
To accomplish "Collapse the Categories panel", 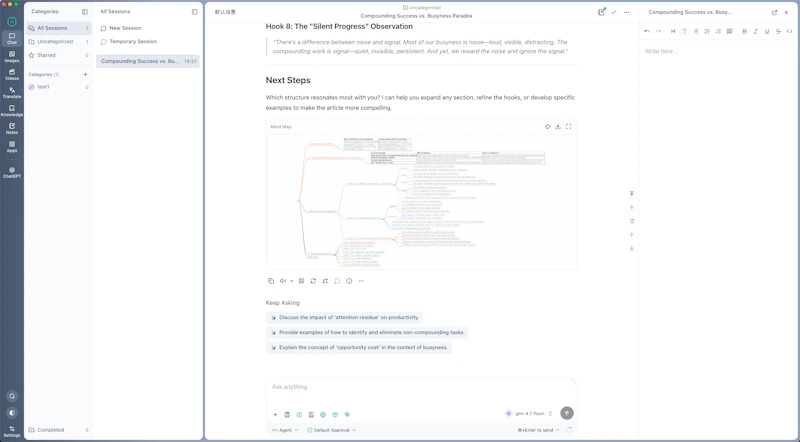I will (x=85, y=12).
